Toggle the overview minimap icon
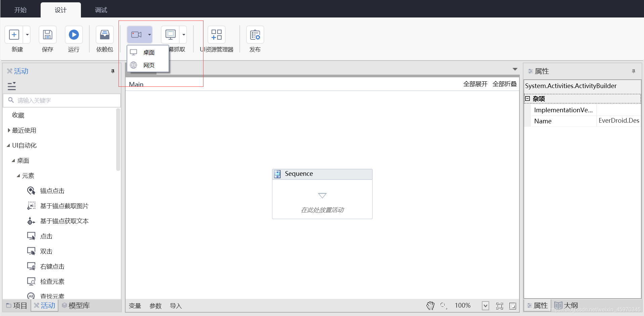Image resolution: width=644 pixels, height=316 pixels. point(512,306)
